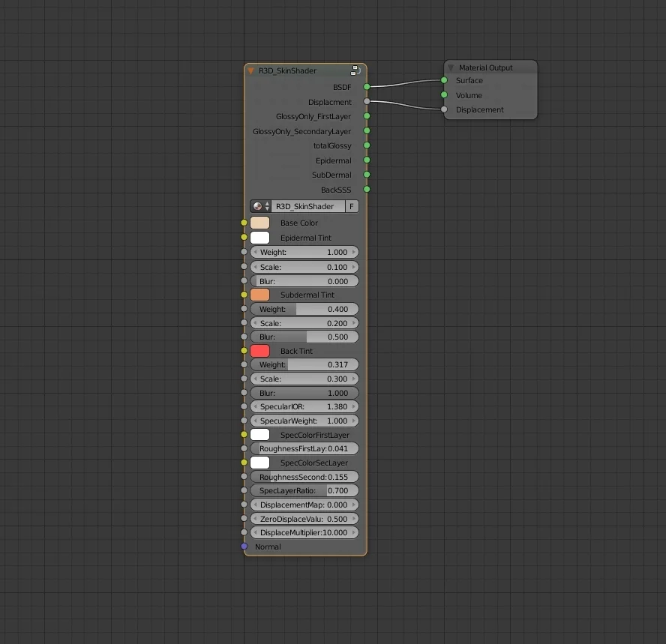Click the totalGlossy output socket
Viewport: 666px width, 644px height.
[x=366, y=145]
